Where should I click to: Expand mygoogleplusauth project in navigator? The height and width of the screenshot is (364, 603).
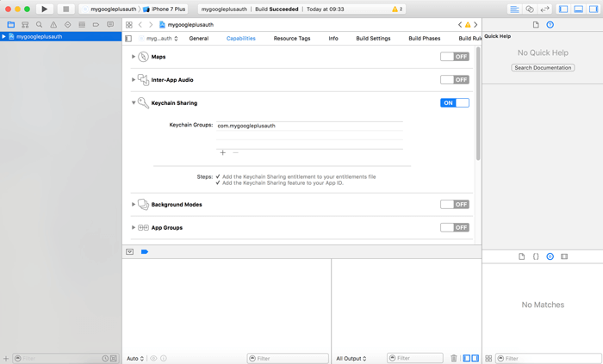tap(3, 36)
